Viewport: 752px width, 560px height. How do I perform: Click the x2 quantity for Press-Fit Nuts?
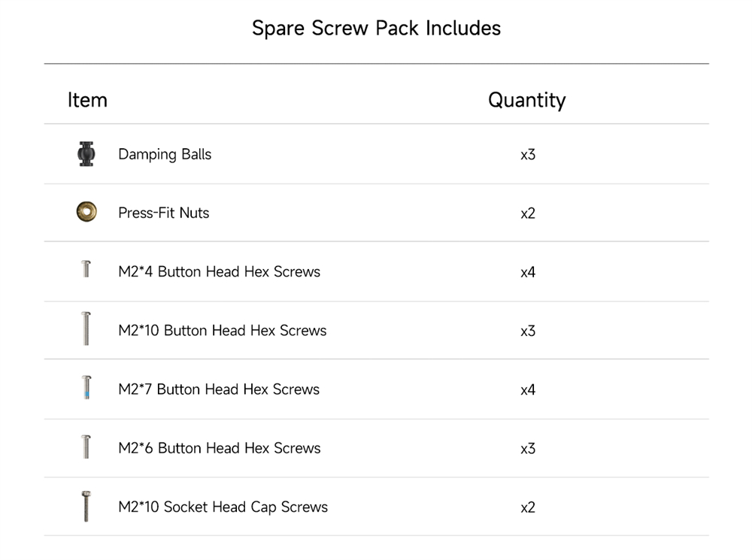tap(528, 213)
